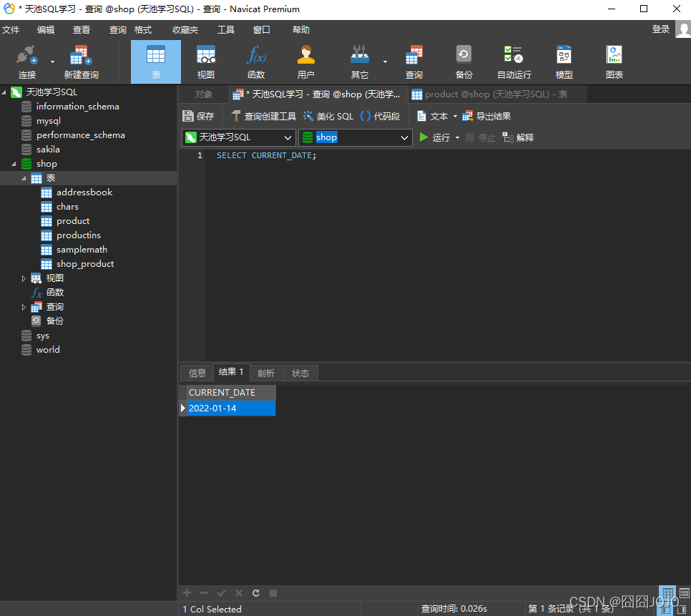This screenshot has height=616, width=691.
Task: Click the CURRENT_DATE column header
Action: point(231,393)
